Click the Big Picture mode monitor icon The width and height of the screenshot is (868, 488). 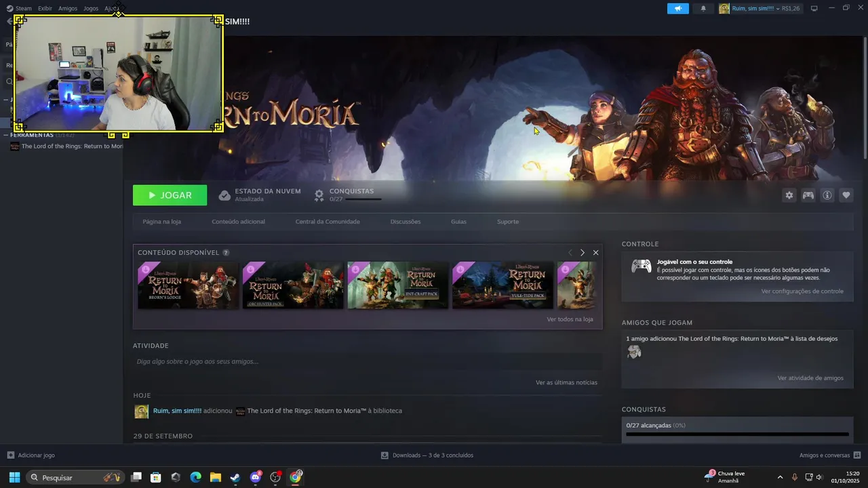(x=814, y=8)
